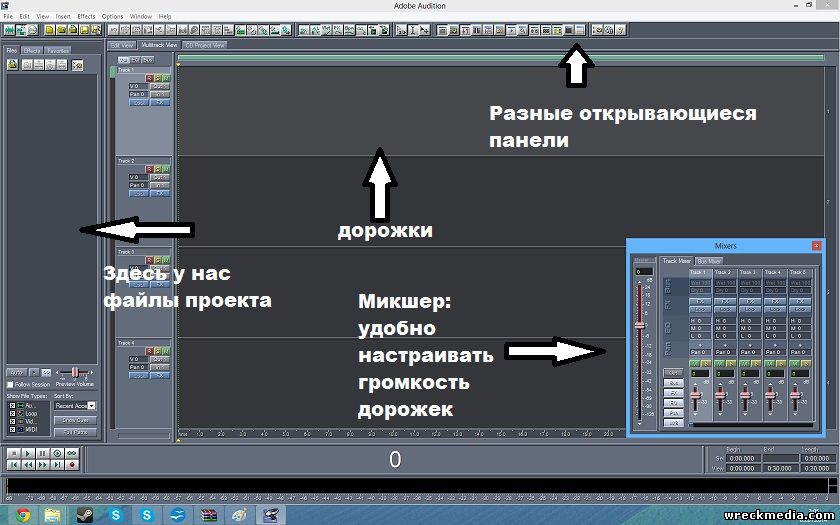
Task: Click the Track 1 FX button
Action: point(160,102)
